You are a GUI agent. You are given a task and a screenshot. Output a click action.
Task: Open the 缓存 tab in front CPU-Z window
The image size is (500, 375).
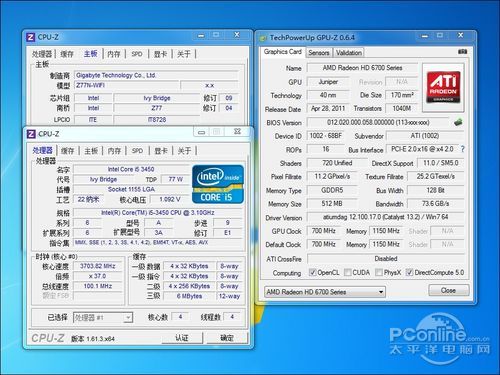pyautogui.click(x=67, y=151)
